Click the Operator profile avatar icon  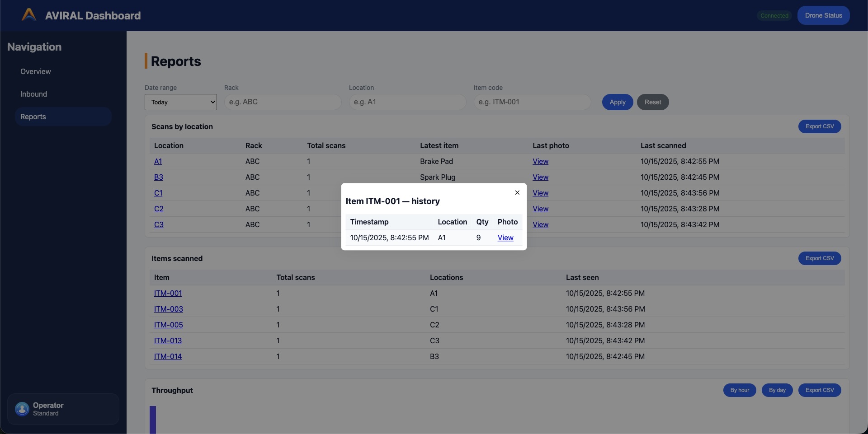tap(22, 409)
